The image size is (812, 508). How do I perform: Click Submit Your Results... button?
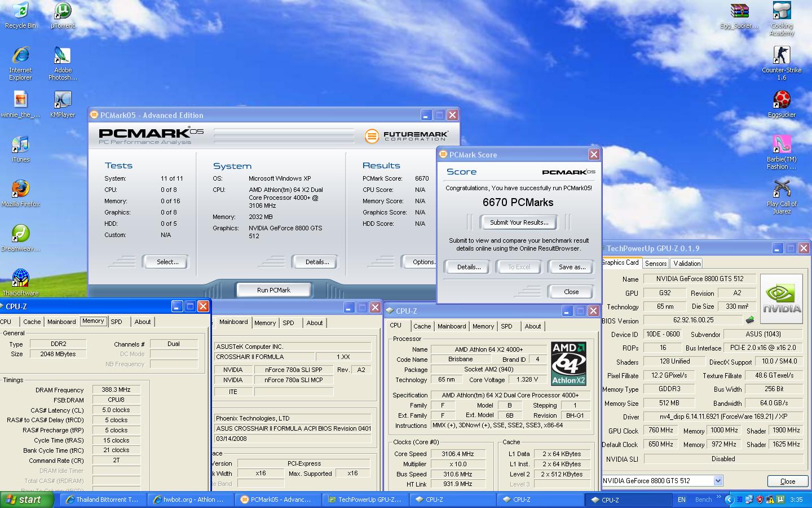pos(519,222)
